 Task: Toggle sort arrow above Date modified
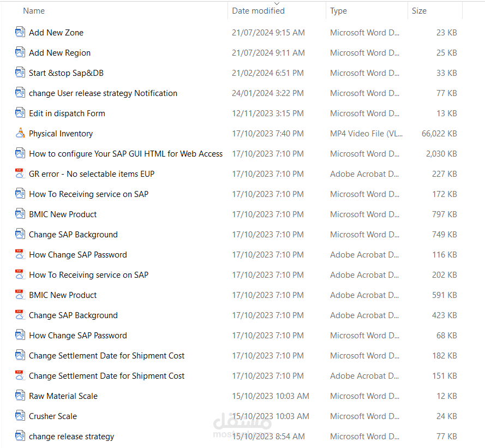coord(277,3)
